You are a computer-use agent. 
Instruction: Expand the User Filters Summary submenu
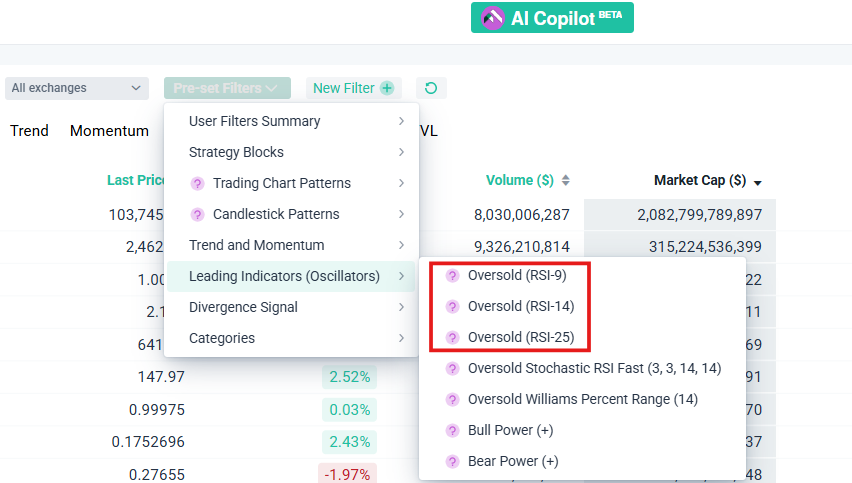click(x=401, y=122)
